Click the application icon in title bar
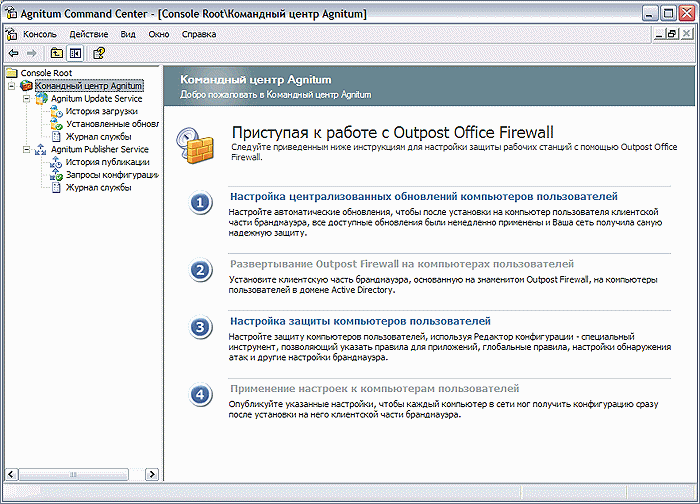Image resolution: width=700 pixels, height=504 pixels. pos(11,13)
